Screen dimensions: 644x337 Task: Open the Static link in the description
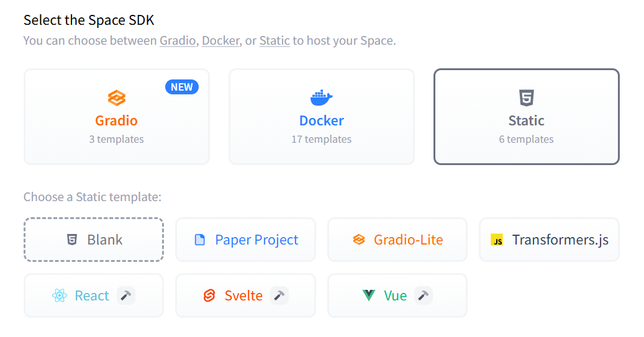[x=274, y=41]
